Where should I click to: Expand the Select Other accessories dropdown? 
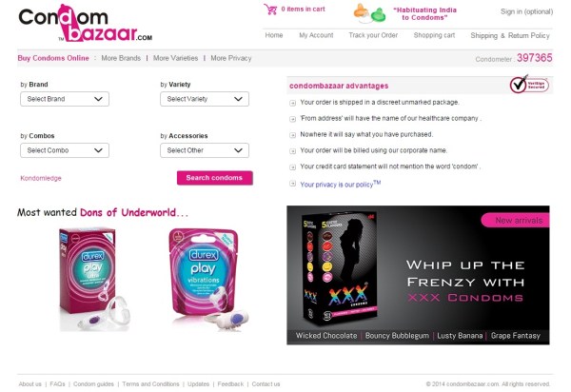pos(205,150)
